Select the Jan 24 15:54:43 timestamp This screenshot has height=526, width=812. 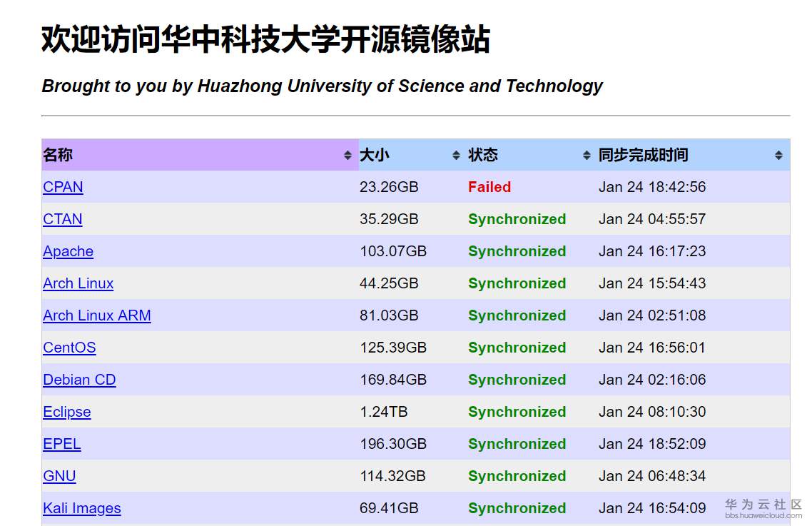click(x=652, y=283)
